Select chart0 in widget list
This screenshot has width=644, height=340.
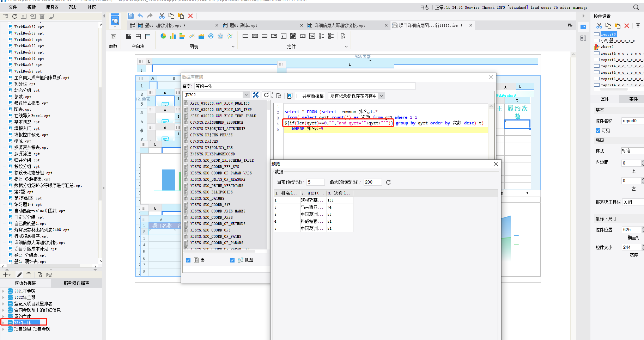[x=607, y=47]
